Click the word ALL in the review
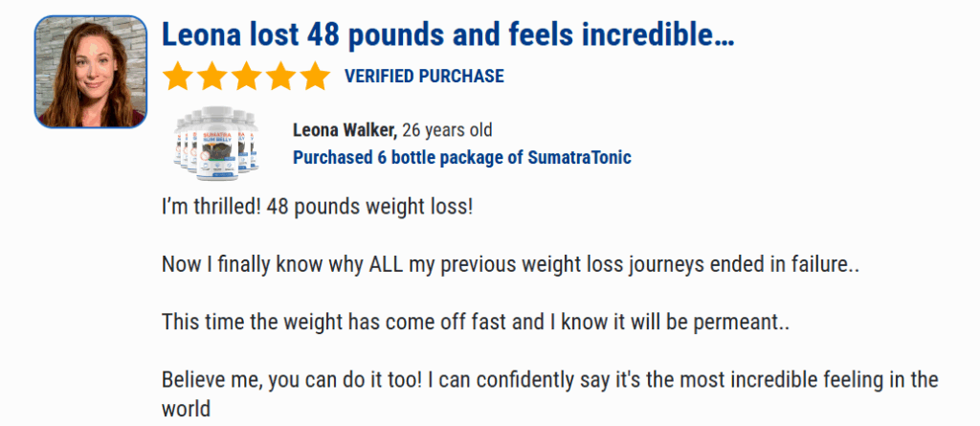The width and height of the screenshot is (980, 426). 387,264
